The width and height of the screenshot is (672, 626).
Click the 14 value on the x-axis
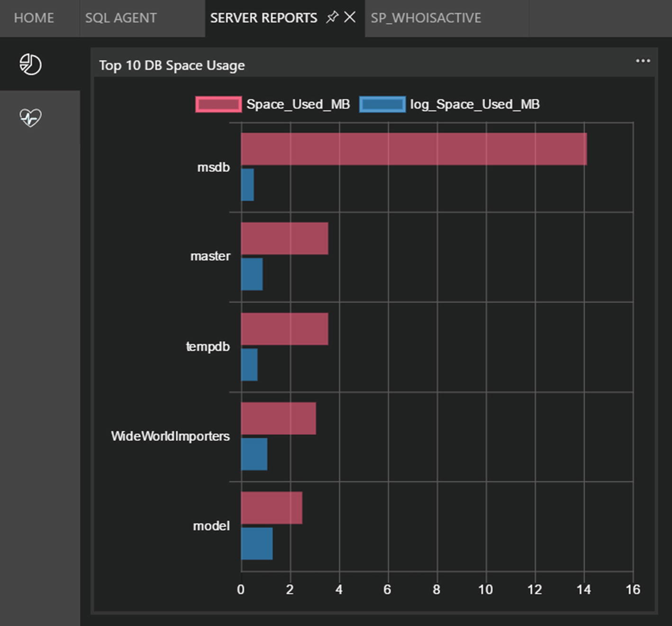click(584, 590)
